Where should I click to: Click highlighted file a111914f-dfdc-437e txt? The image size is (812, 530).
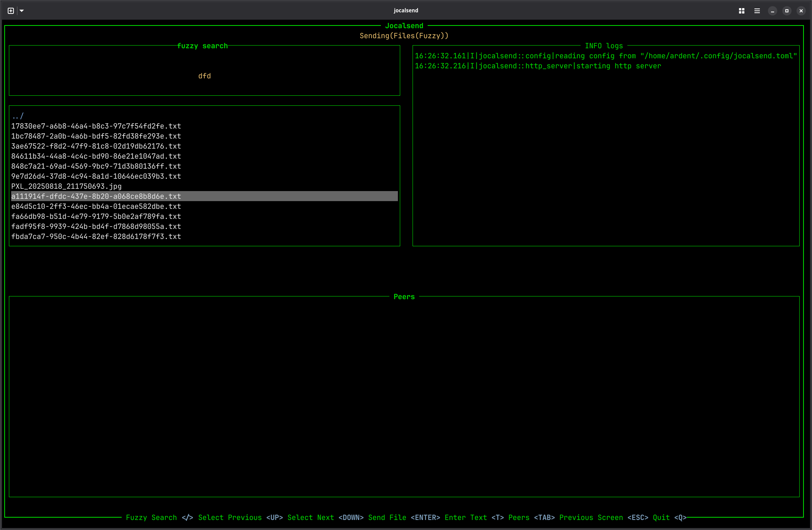[96, 196]
